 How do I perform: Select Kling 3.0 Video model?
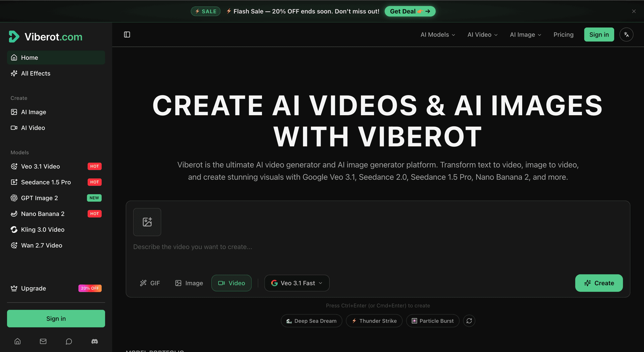click(x=56, y=229)
